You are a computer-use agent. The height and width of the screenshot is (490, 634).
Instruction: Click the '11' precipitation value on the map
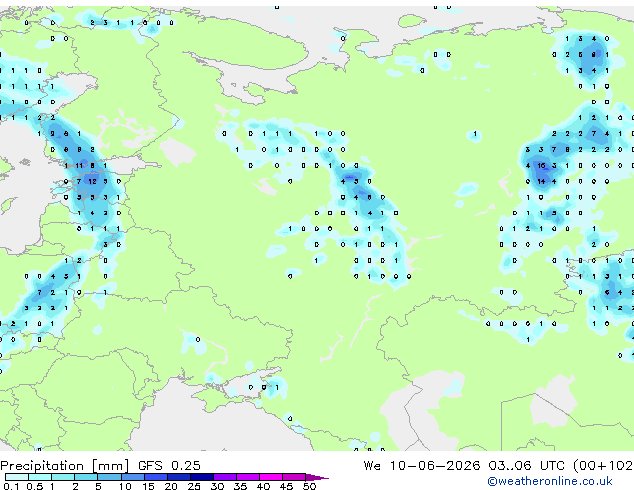point(79,165)
